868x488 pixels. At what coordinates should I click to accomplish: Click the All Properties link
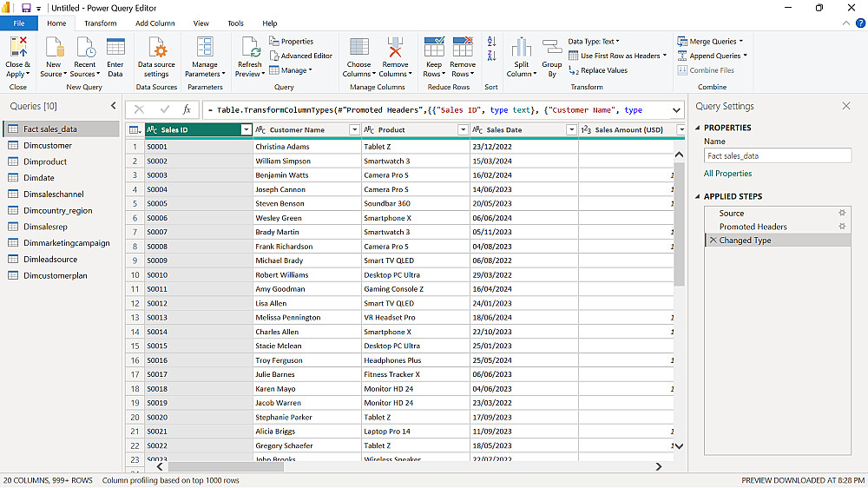click(x=727, y=174)
